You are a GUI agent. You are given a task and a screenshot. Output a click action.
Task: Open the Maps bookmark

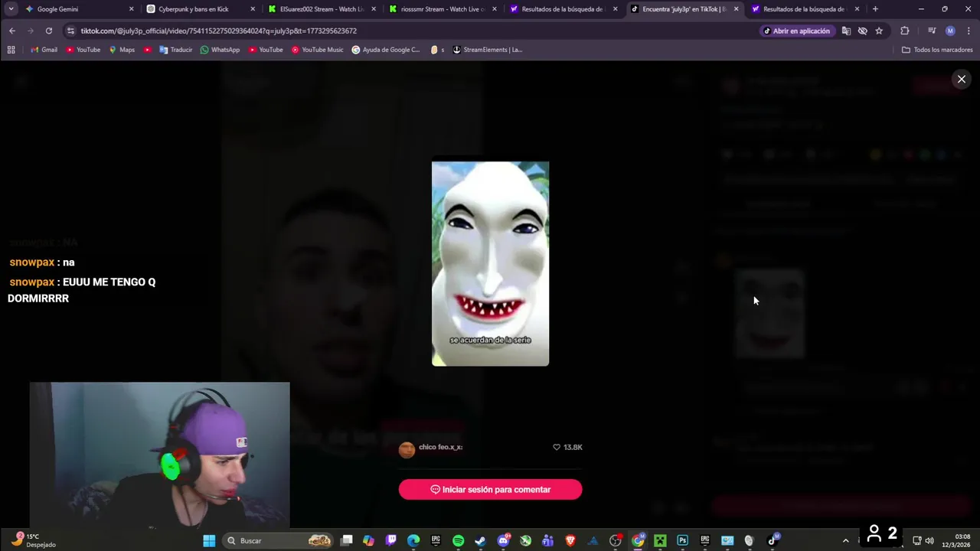(x=122, y=50)
